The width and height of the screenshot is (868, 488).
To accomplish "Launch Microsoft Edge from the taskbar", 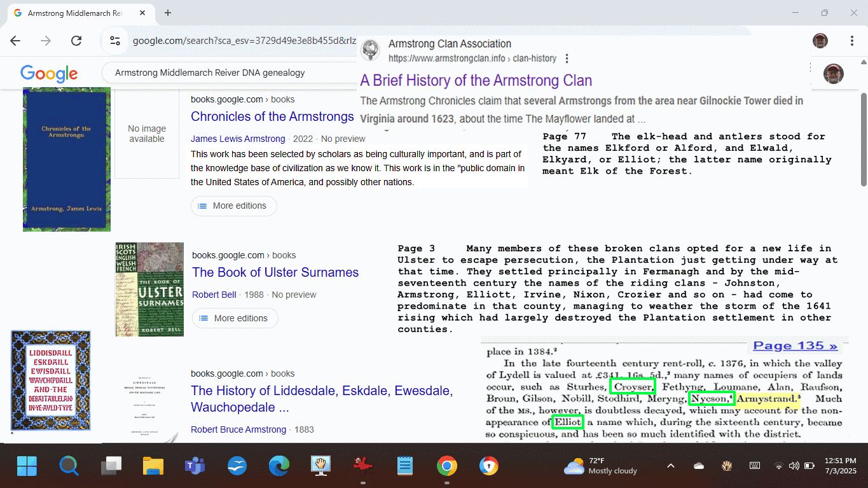I will (279, 466).
